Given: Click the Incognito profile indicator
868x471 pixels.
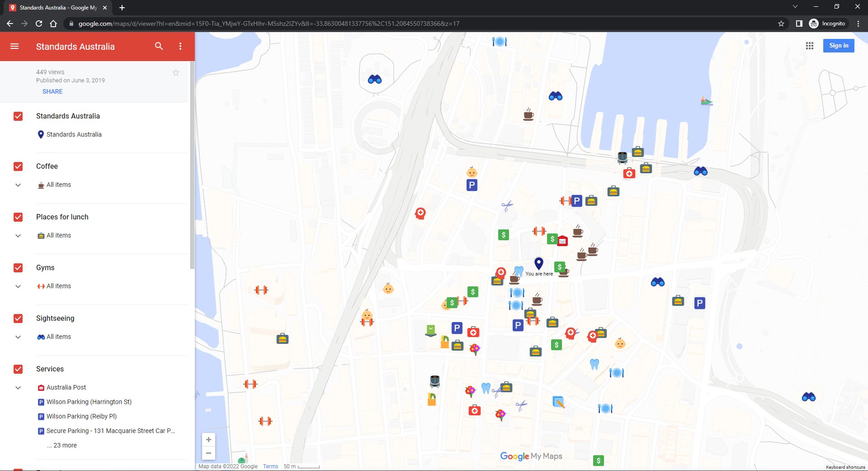Looking at the screenshot, I should click(827, 24).
